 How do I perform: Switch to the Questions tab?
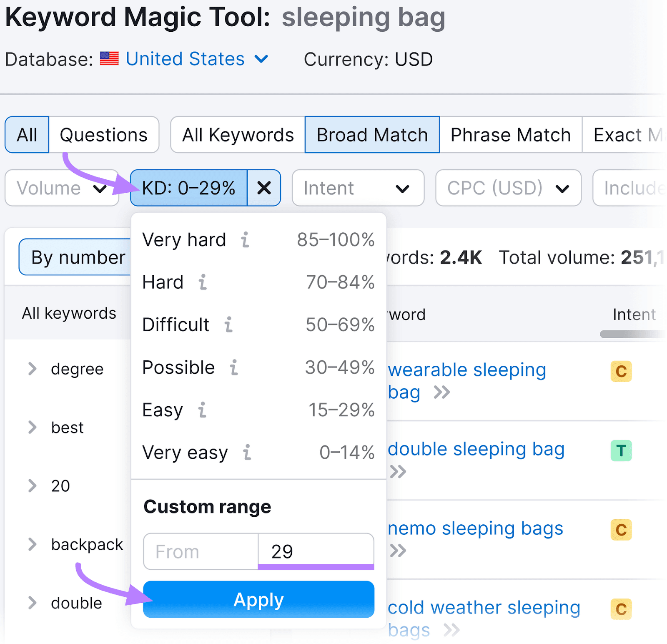[x=103, y=134]
